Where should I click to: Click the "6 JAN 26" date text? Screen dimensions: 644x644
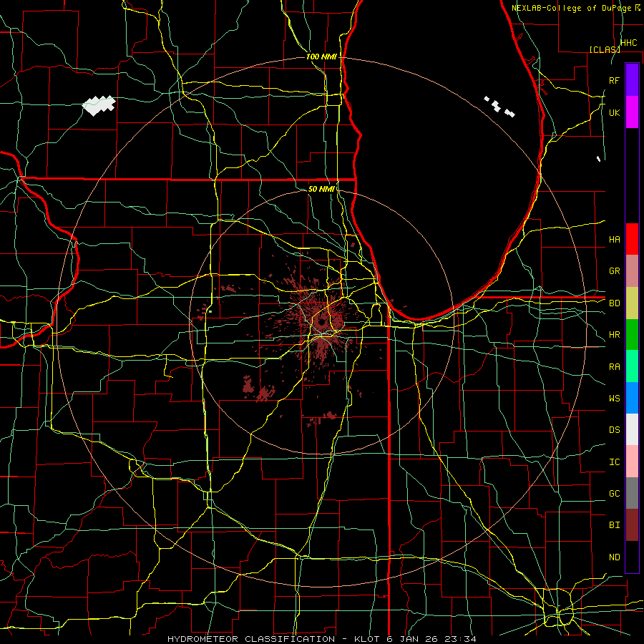[414, 639]
